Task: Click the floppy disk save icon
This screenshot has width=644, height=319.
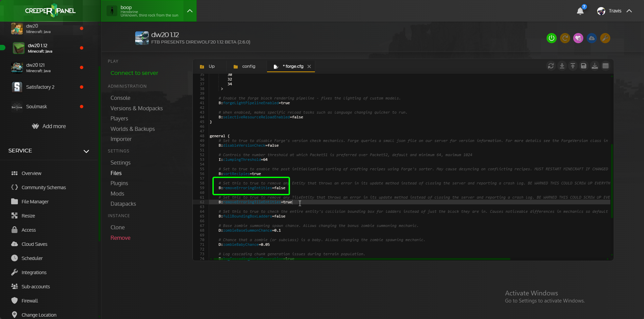Action: [584, 66]
